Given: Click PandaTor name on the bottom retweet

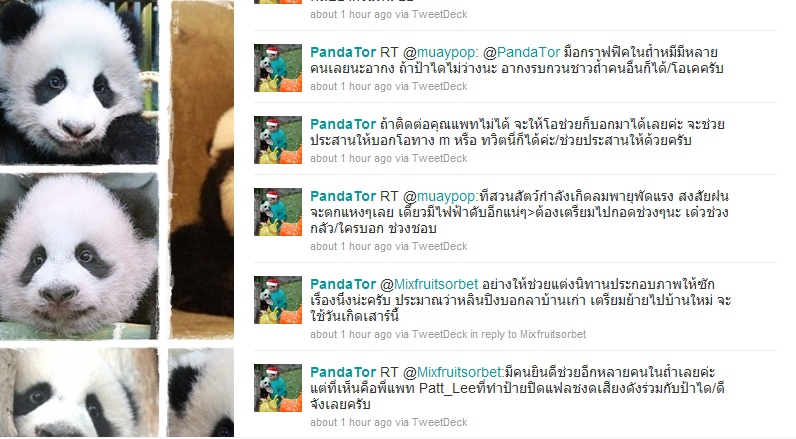Looking at the screenshot, I should (x=343, y=372).
